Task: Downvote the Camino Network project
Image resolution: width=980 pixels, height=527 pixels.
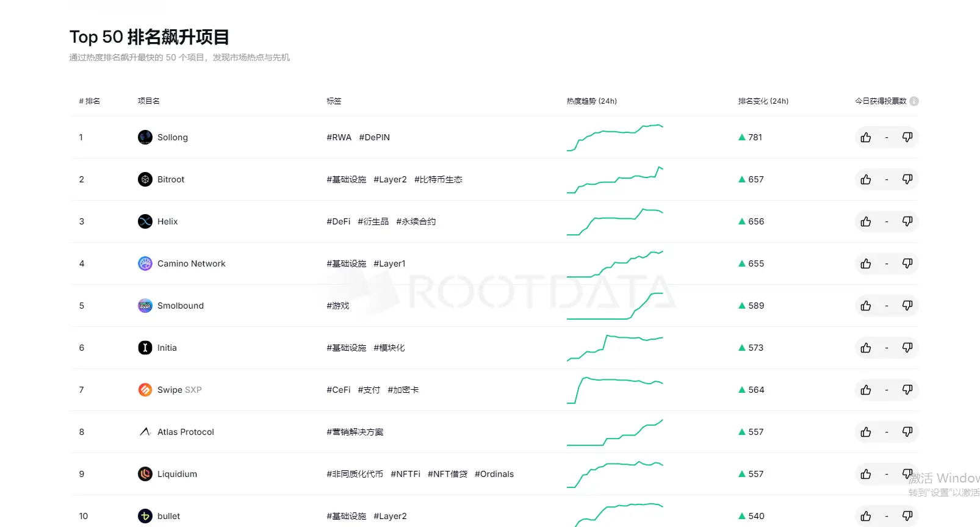Action: click(x=907, y=263)
